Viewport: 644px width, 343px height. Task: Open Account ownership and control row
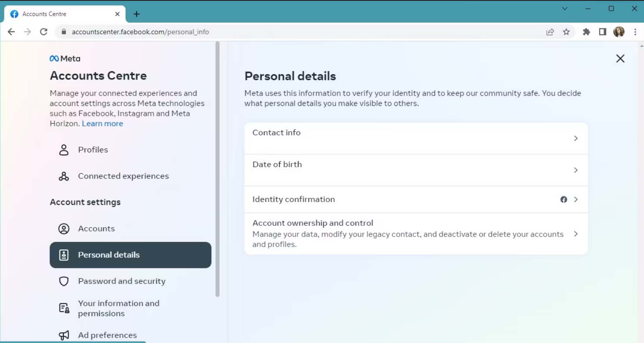point(416,234)
